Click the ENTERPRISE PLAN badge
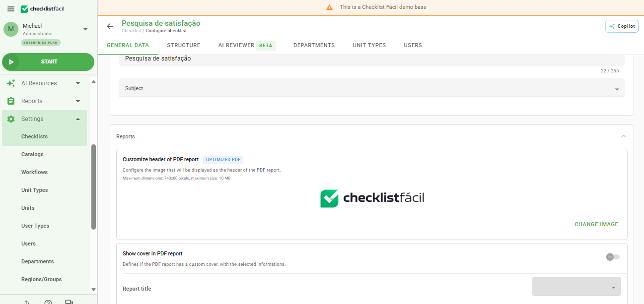The height and width of the screenshot is (304, 644). 41,43
